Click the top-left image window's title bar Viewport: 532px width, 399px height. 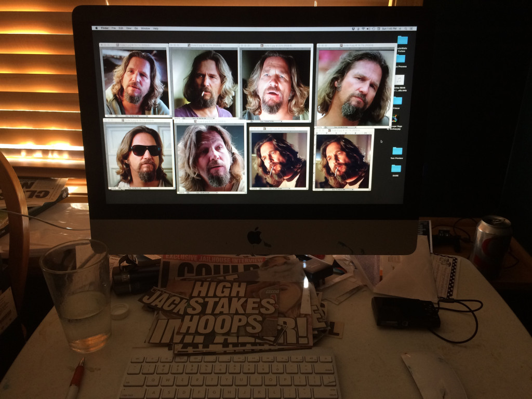point(134,45)
